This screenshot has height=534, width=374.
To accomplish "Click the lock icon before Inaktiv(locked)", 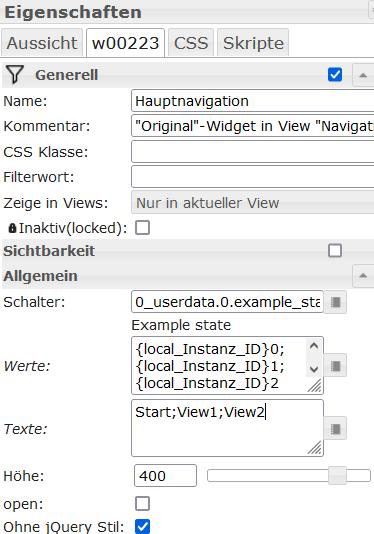I will [12, 228].
